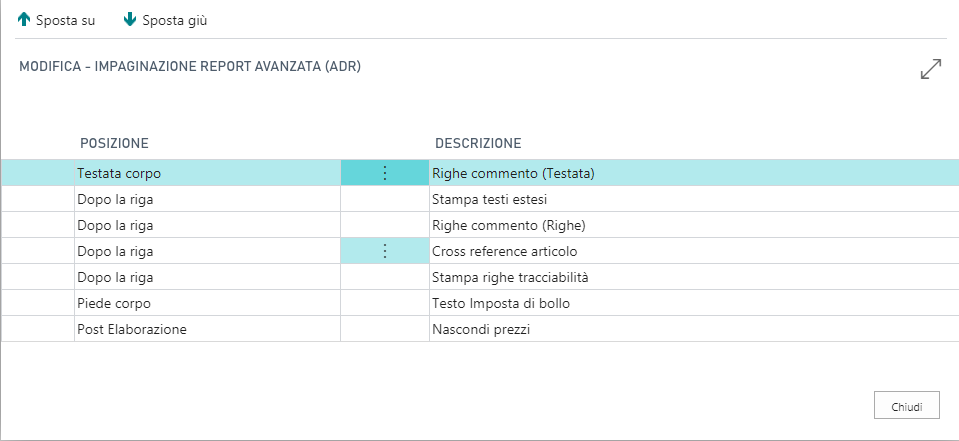
Task: Sort by the Posizione column header
Action: click(x=114, y=143)
